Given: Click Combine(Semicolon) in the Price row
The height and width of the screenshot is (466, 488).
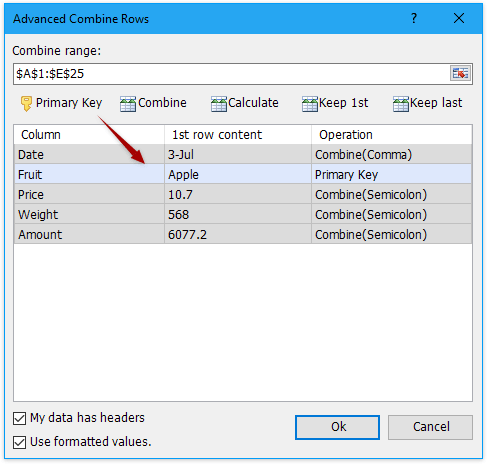Looking at the screenshot, I should (392, 194).
